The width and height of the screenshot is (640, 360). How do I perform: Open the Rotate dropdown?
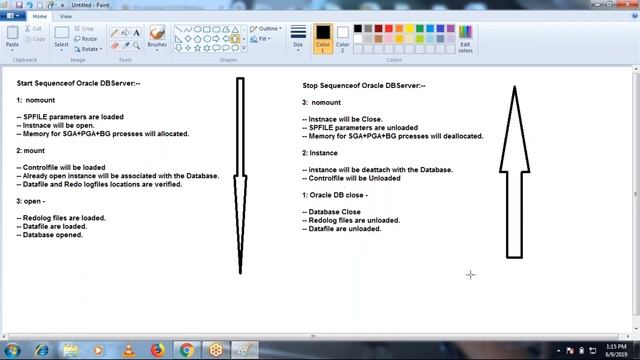click(x=88, y=49)
